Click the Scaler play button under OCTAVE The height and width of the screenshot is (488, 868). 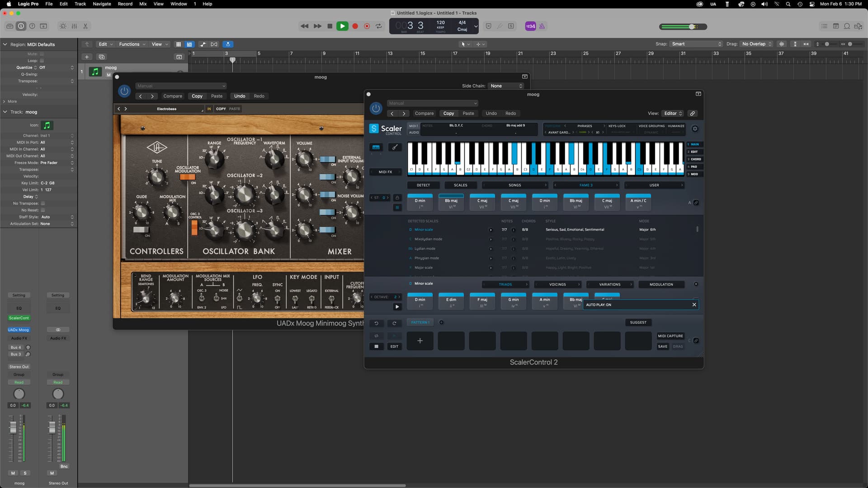pos(397,307)
